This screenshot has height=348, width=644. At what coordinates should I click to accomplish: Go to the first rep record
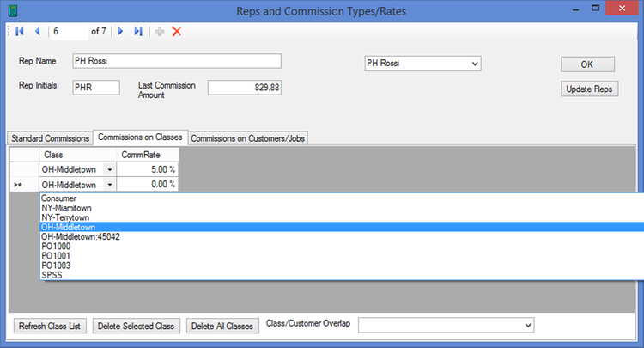click(x=19, y=31)
